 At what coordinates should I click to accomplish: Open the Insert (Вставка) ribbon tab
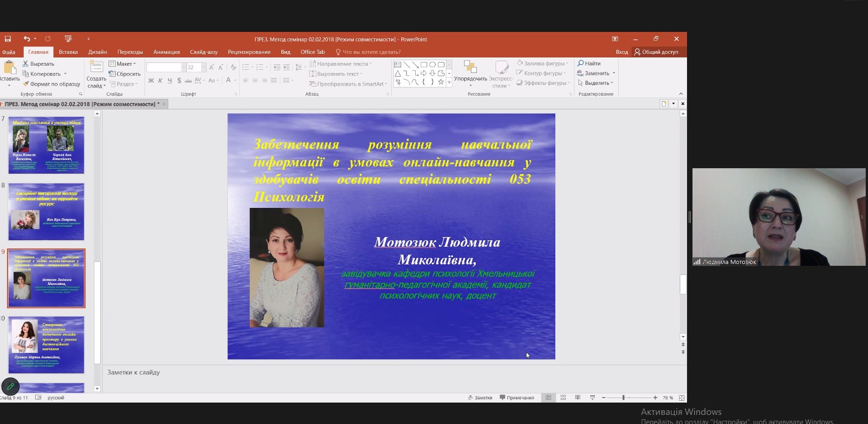pyautogui.click(x=68, y=52)
